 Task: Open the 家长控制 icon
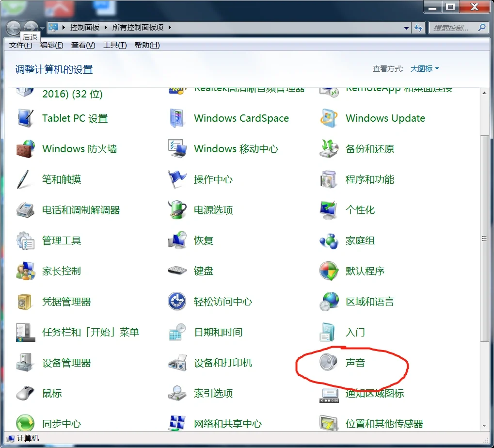point(25,271)
